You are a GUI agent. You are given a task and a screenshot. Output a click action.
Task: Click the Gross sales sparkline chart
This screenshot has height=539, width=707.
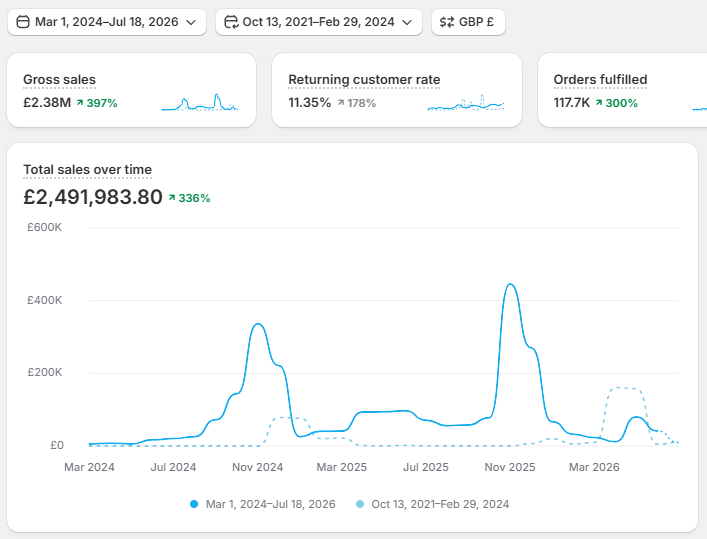tap(200, 102)
